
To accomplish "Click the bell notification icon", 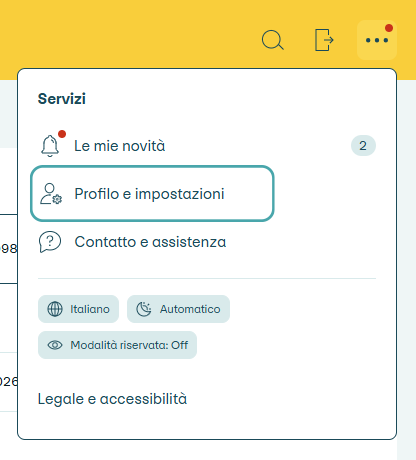I will [x=50, y=146].
